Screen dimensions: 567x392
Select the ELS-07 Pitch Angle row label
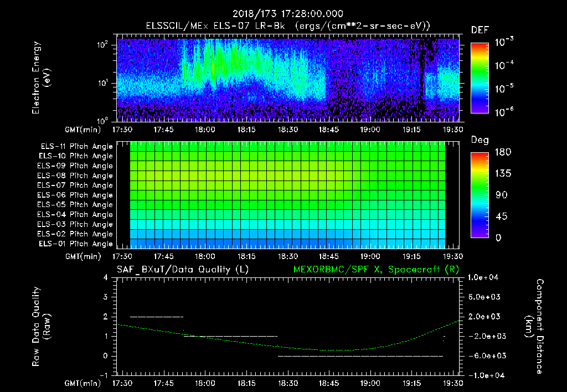click(x=75, y=185)
